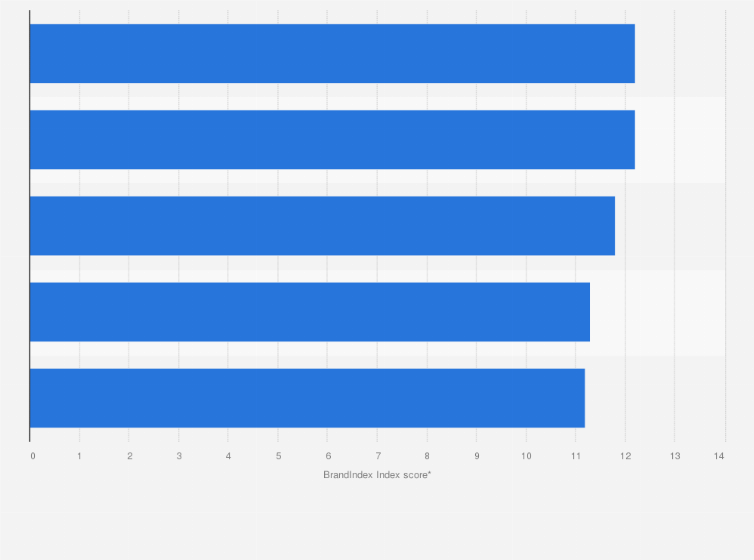Click the BrandIndex Index score axis title
754x560 pixels.
pos(377,474)
